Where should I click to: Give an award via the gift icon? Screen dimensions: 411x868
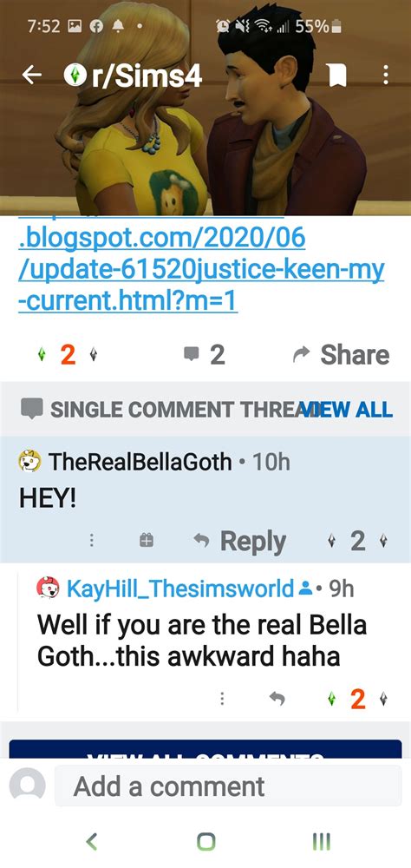point(146,540)
